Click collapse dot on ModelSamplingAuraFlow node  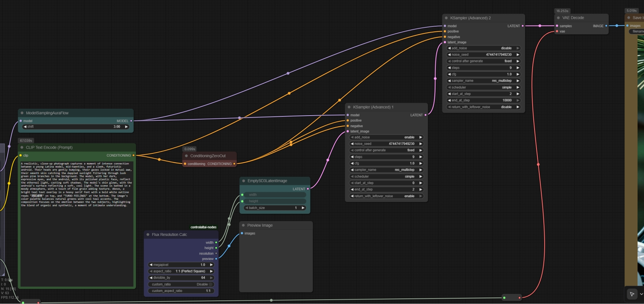[x=22, y=113]
